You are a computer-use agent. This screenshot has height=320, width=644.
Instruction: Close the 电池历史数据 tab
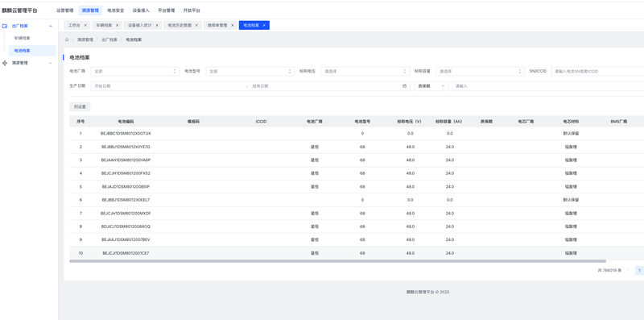coord(196,25)
